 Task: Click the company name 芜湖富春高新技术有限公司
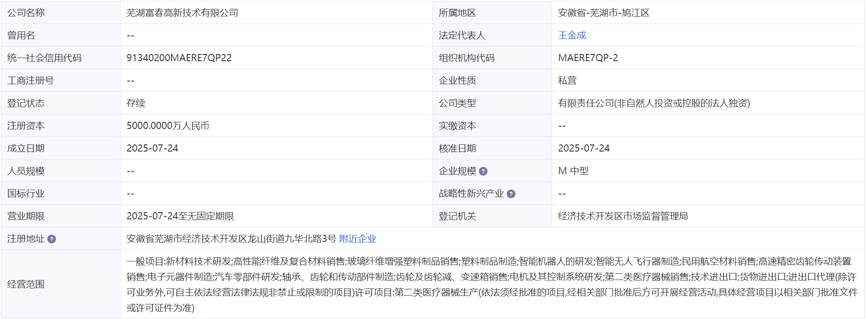182,13
